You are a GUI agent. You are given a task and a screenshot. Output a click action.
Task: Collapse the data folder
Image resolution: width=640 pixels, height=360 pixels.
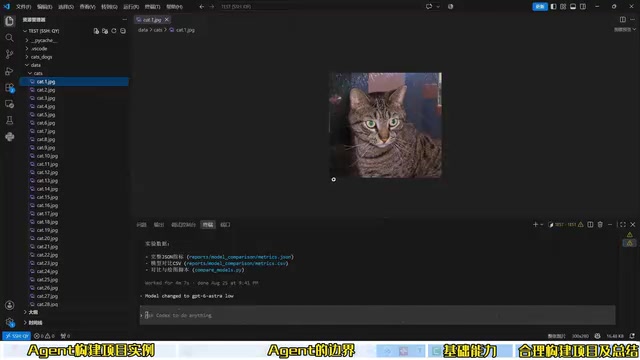[x=27, y=65]
